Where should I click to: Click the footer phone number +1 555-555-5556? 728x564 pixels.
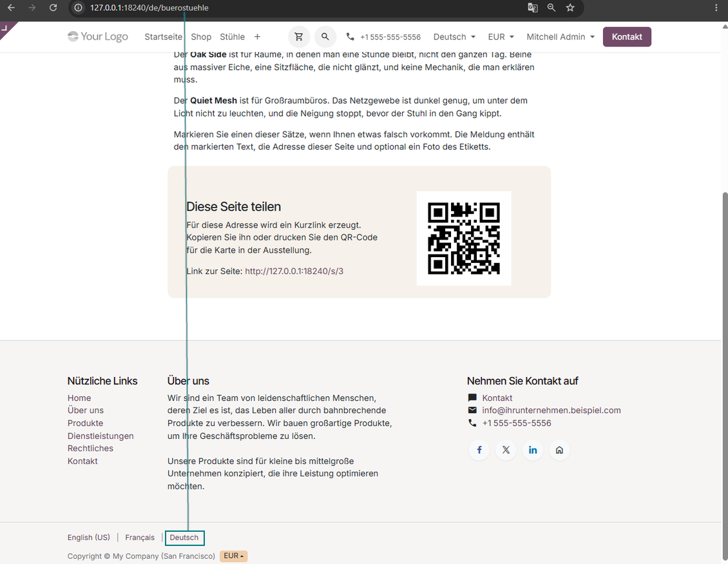[517, 423]
